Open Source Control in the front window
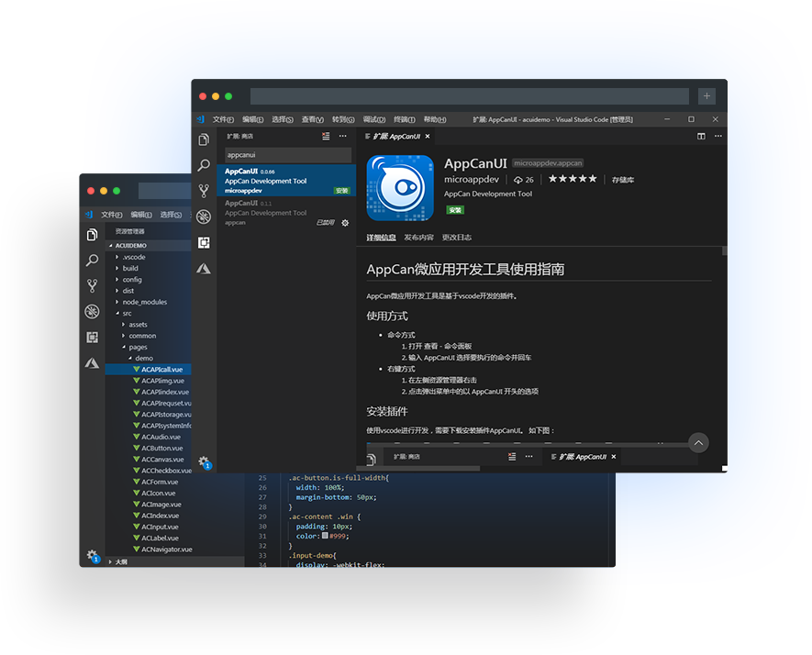The image size is (812, 655). click(204, 191)
